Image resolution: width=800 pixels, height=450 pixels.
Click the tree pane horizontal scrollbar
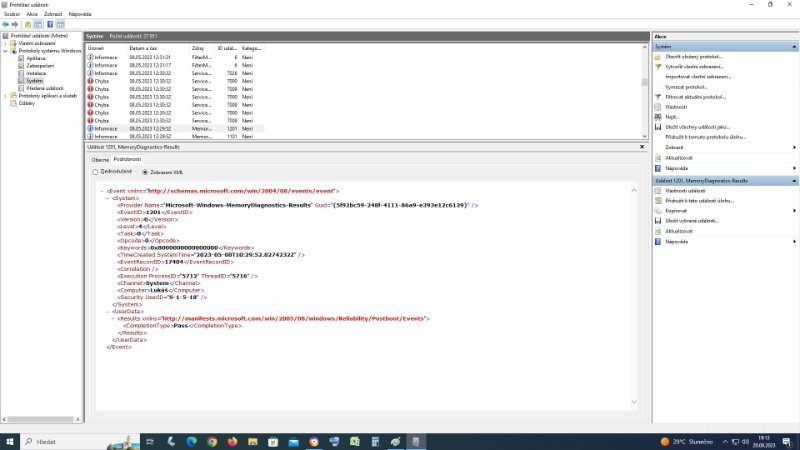(41, 419)
